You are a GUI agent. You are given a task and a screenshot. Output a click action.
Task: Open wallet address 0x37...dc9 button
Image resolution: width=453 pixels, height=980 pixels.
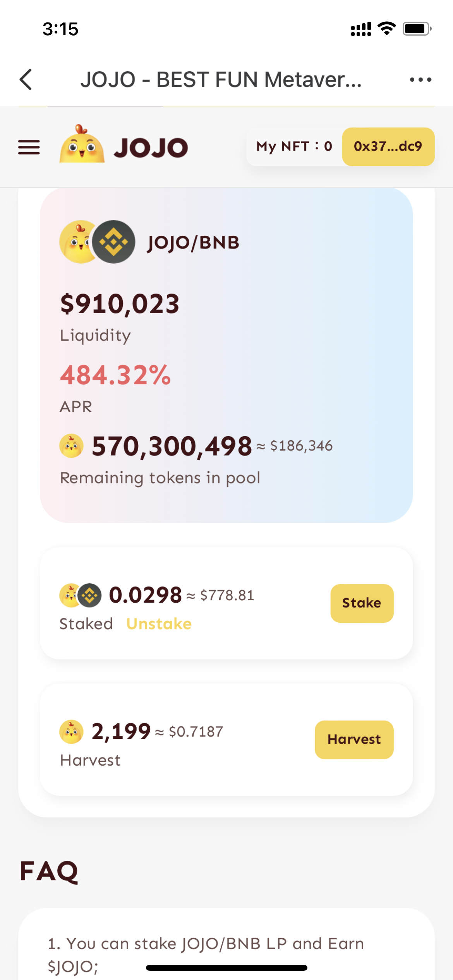[388, 146]
